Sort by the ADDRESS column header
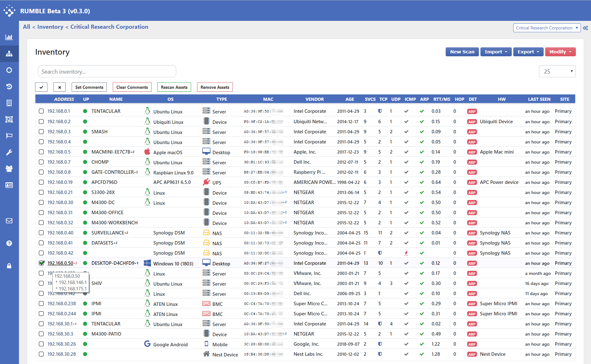This screenshot has width=591, height=364. tap(64, 99)
